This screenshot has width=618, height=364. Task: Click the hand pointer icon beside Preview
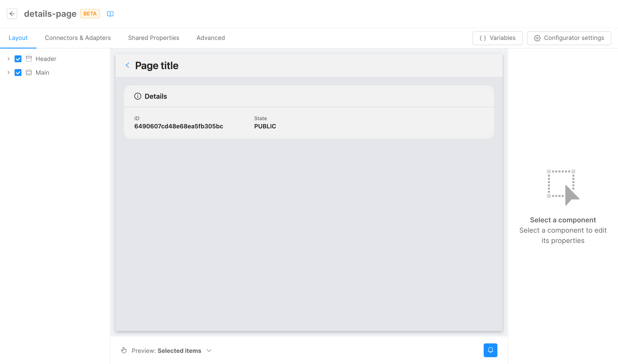click(x=124, y=350)
